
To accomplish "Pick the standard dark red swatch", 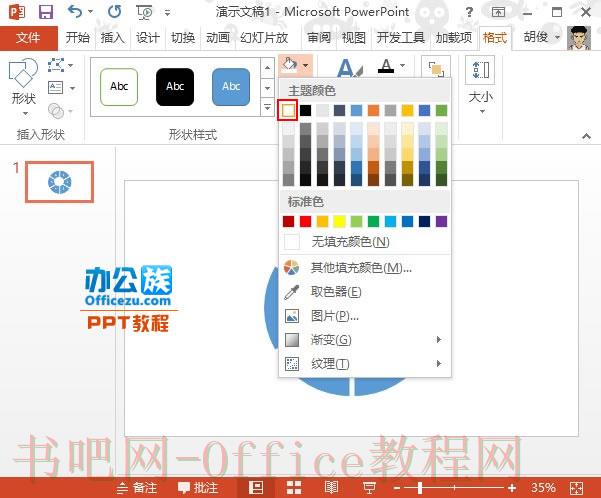I will tap(288, 221).
